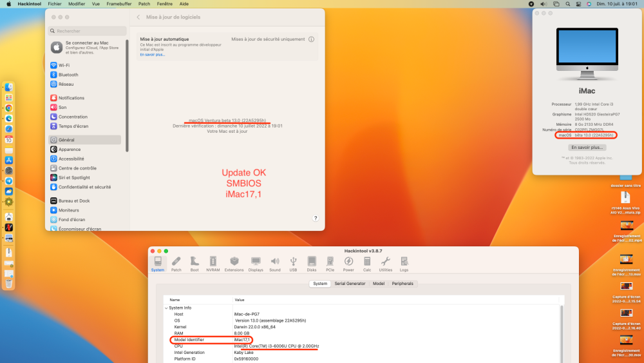Select Accessibilité in System Settings sidebar
Viewport: 644px width, 363px height.
[x=84, y=159]
